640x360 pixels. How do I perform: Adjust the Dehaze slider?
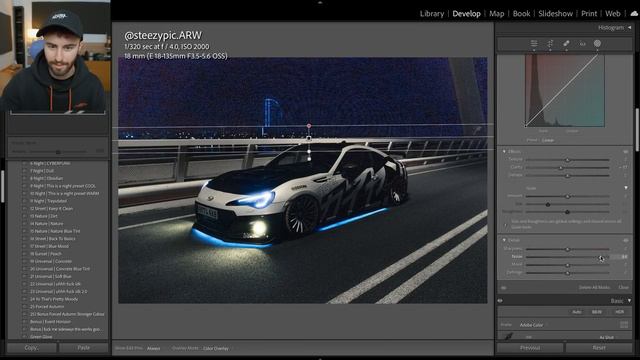click(567, 175)
